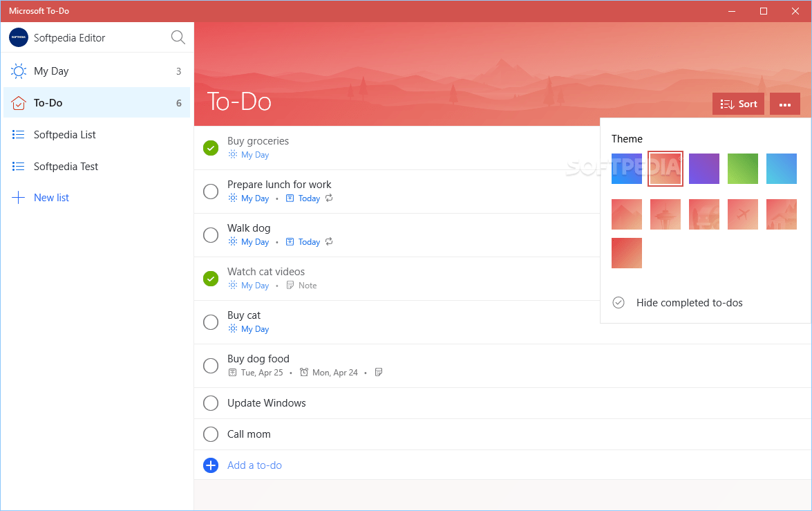Click the sun icon under Buy cat
Viewport: 812px width, 511px height.
pyautogui.click(x=233, y=328)
